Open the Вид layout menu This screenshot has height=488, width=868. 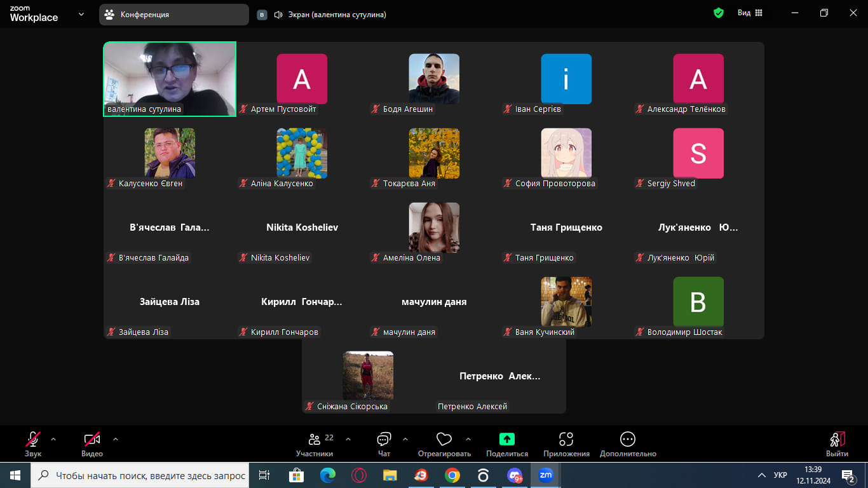coord(750,13)
